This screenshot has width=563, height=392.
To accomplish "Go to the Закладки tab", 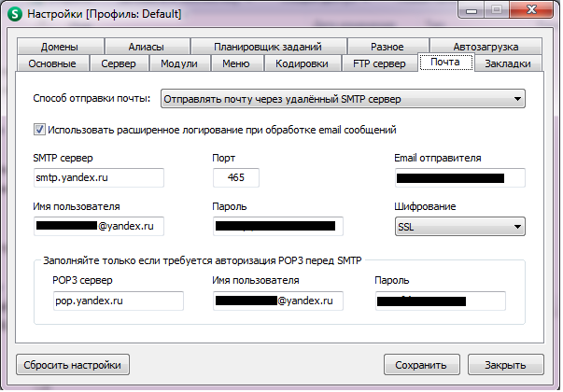I will (508, 63).
